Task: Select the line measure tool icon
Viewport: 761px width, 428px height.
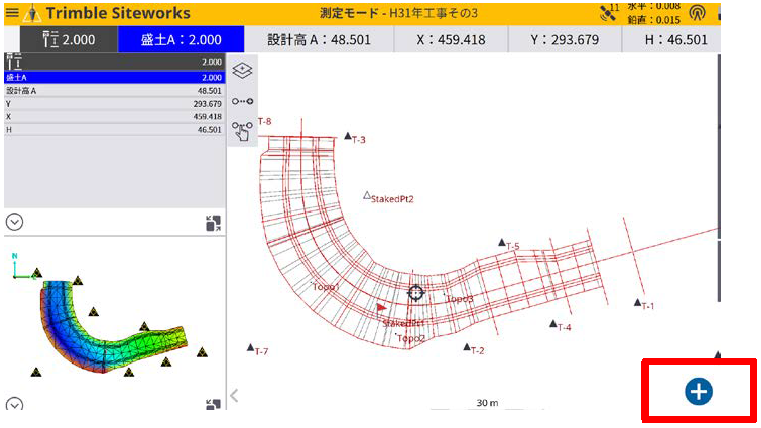Action: click(242, 101)
